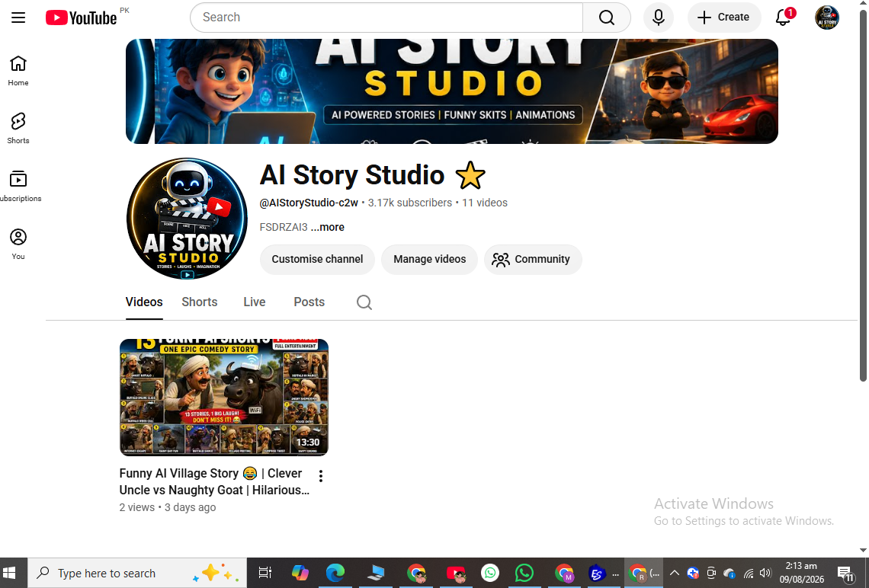Play the Funny AI Village Story thumbnail

(224, 398)
